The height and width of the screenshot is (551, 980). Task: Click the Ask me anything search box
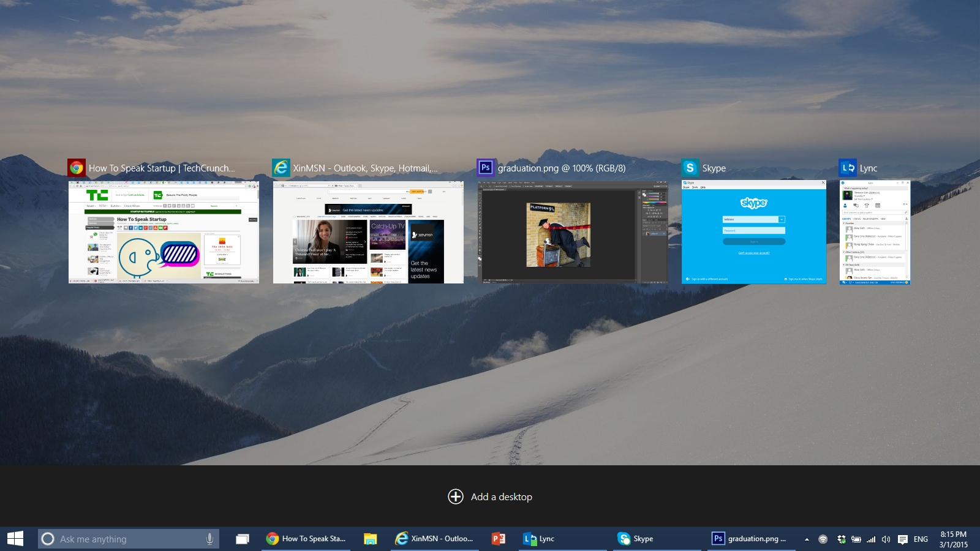coord(129,539)
